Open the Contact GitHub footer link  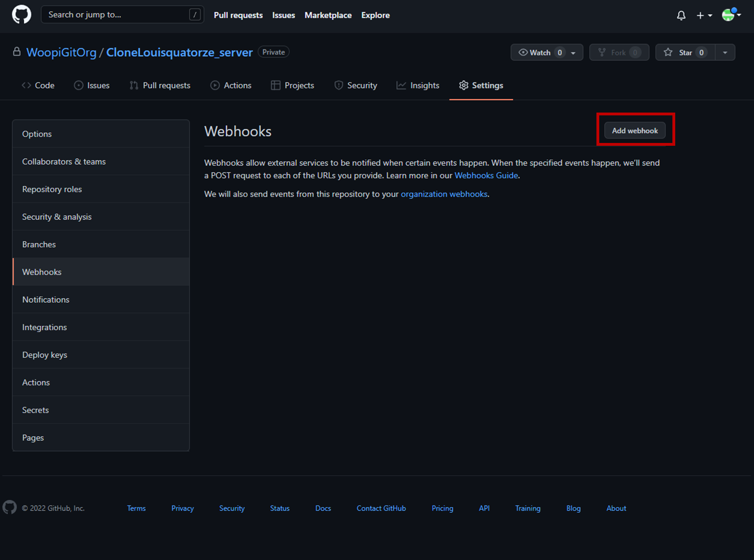click(381, 508)
